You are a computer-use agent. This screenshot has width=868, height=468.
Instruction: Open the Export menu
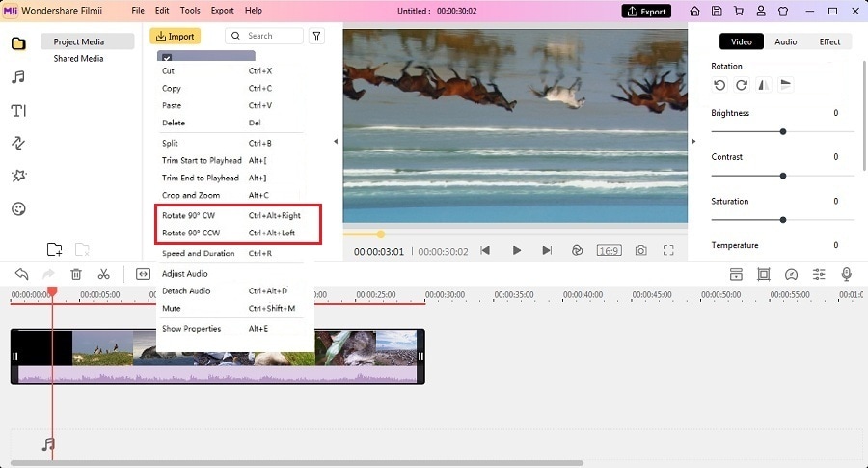[222, 11]
